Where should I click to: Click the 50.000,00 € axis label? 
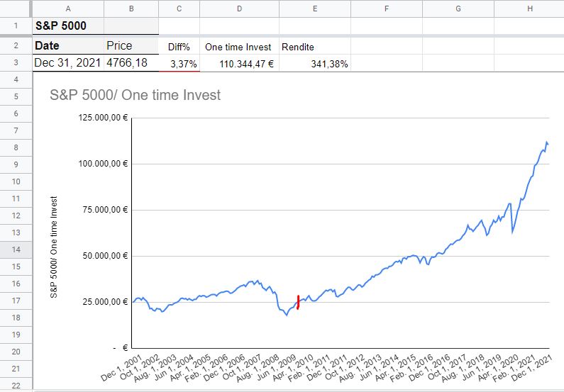pos(106,256)
